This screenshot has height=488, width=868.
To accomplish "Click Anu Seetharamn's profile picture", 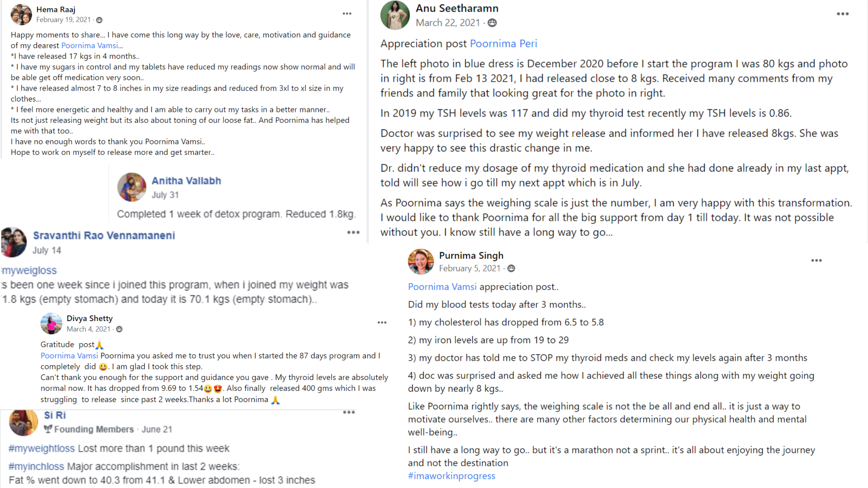I will (x=395, y=15).
